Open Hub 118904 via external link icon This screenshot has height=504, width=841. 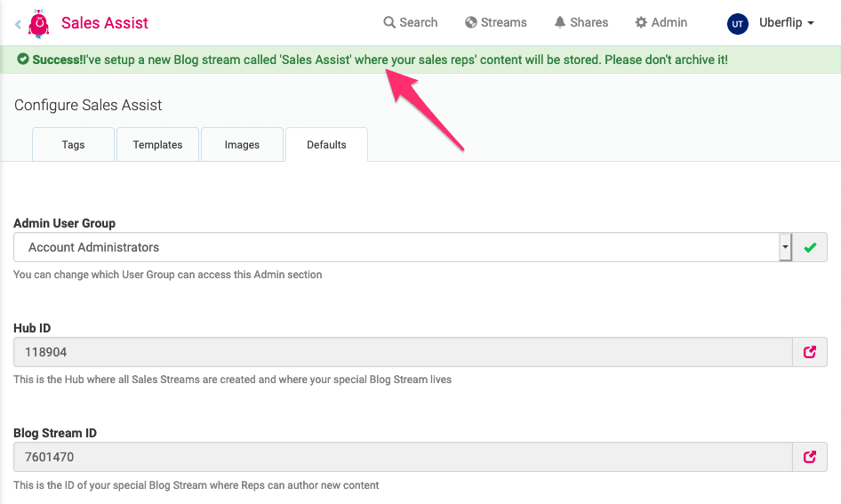[810, 352]
